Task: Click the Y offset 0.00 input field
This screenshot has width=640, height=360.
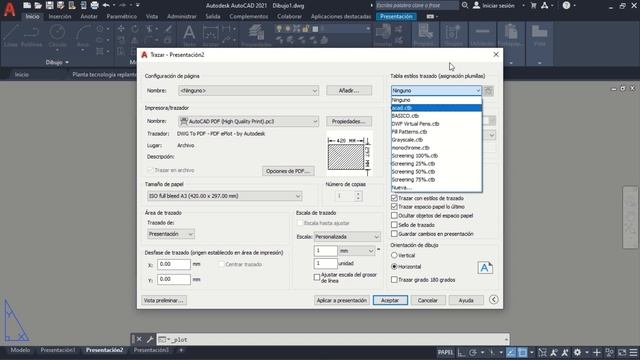Action: [x=173, y=279]
